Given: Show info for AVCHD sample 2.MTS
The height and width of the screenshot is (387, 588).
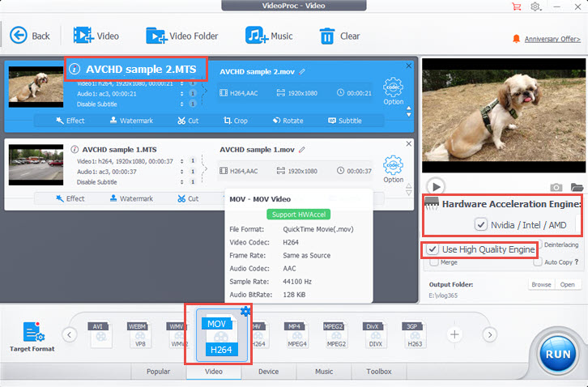Looking at the screenshot, I should click(75, 69).
